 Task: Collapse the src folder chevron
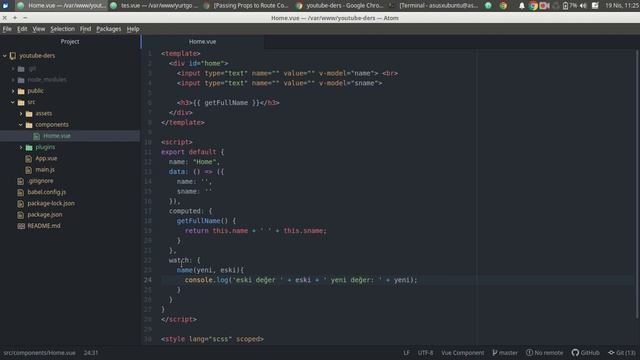(13, 102)
